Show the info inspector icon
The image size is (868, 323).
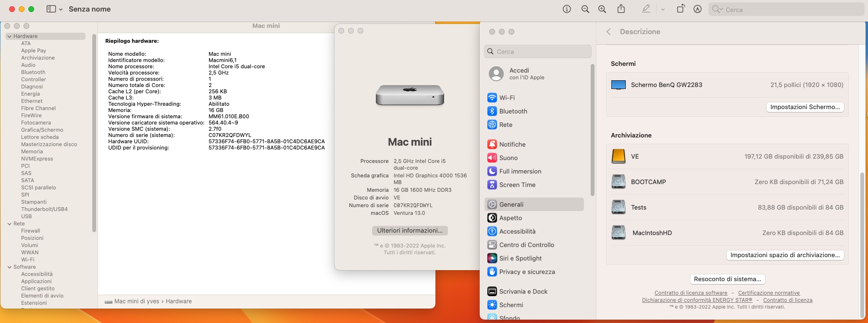coord(567,9)
